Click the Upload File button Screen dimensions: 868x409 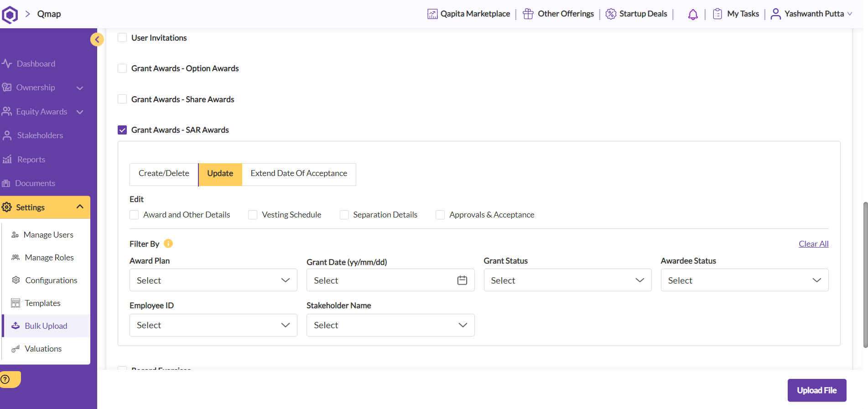point(816,390)
